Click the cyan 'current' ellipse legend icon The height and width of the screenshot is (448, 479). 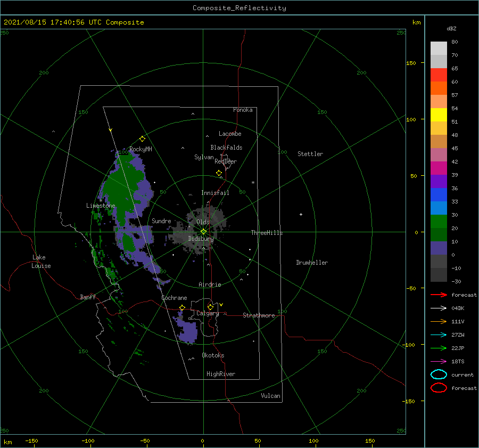tap(439, 374)
